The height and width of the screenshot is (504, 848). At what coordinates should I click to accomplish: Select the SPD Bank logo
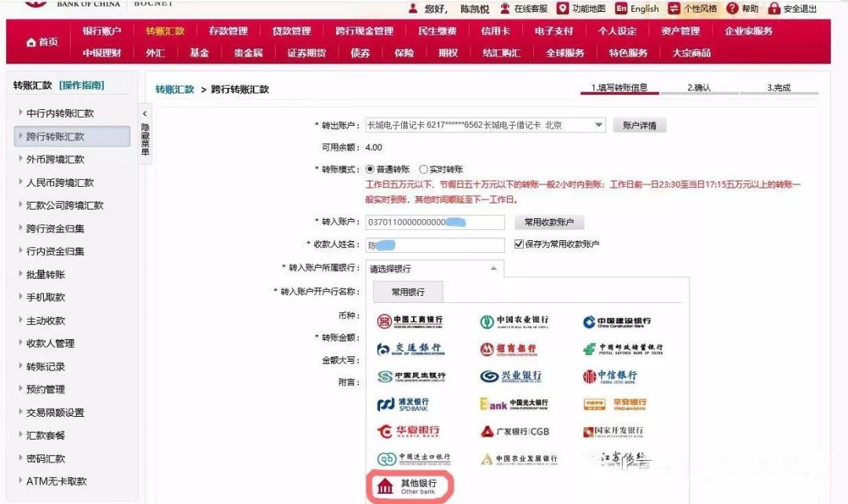tap(403, 404)
